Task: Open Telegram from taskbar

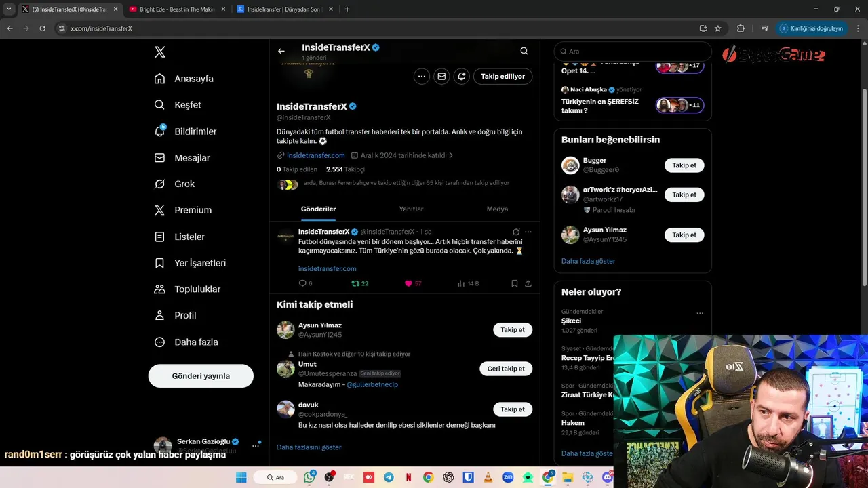Action: [389, 477]
